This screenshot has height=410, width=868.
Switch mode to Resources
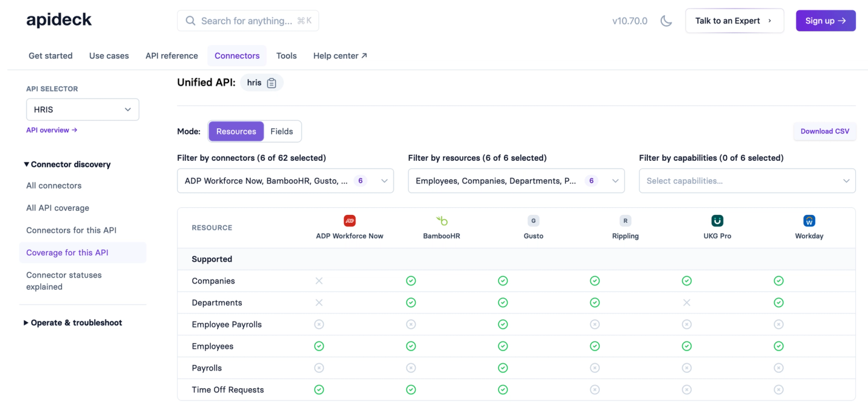pyautogui.click(x=236, y=131)
